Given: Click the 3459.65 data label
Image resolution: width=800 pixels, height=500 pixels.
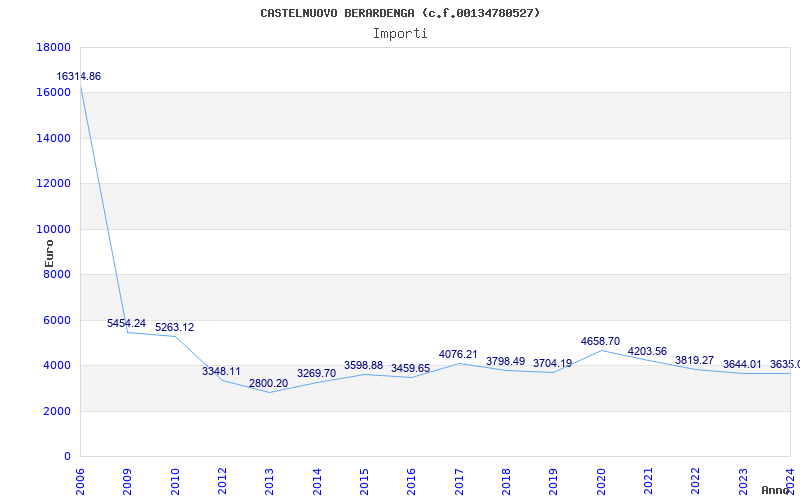Looking at the screenshot, I should coord(411,369).
